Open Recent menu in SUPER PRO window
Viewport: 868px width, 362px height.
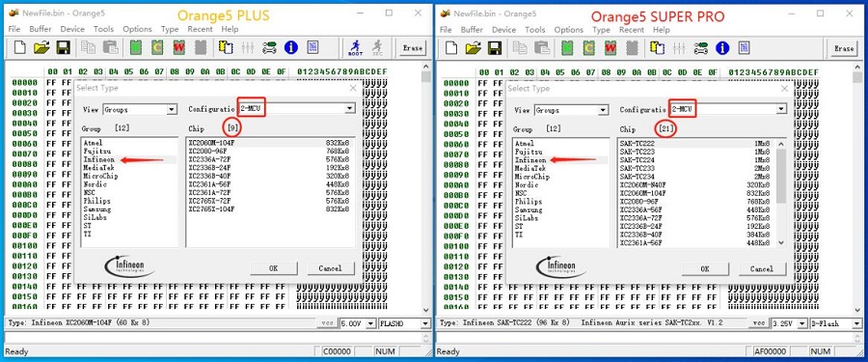[x=632, y=29]
